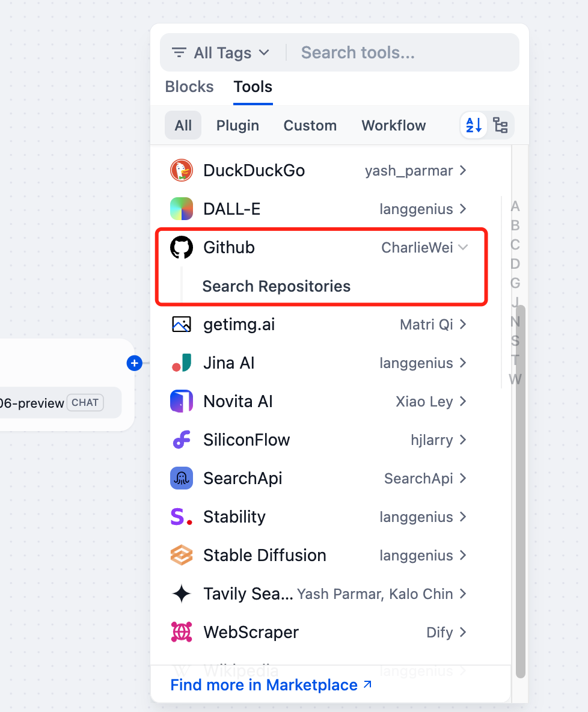Select the All filter tab
The width and height of the screenshot is (588, 712).
(183, 125)
